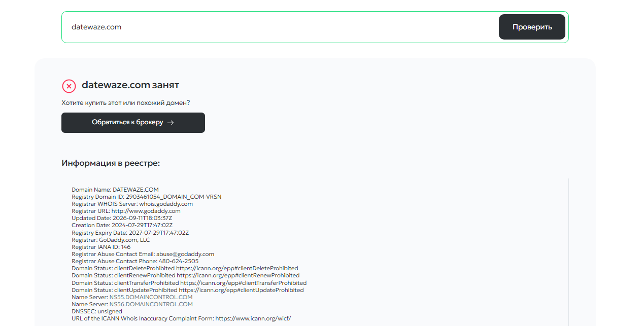This screenshot has width=644, height=326.
Task: Select the Updated Date line
Action: [122, 218]
